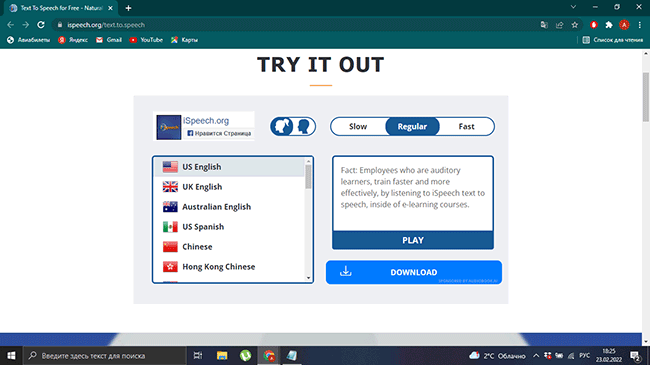650x365 pixels.
Task: Open Chrome from taskbar
Action: click(x=269, y=355)
